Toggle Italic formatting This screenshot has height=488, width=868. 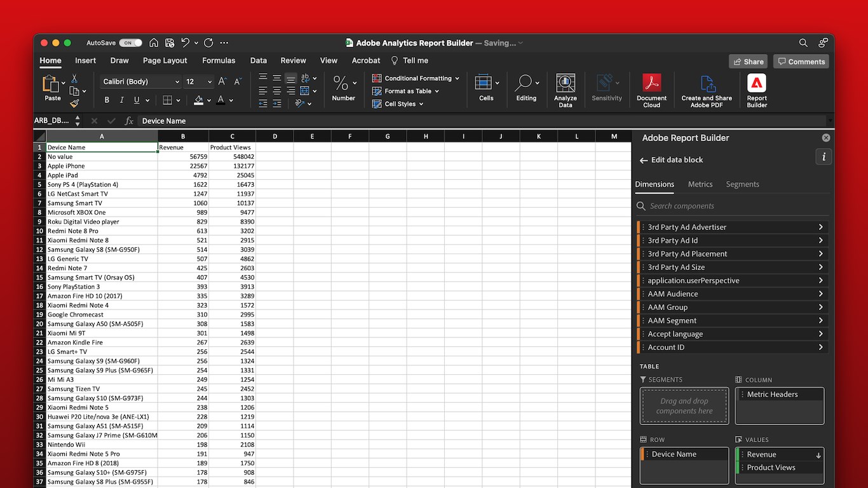tap(122, 100)
